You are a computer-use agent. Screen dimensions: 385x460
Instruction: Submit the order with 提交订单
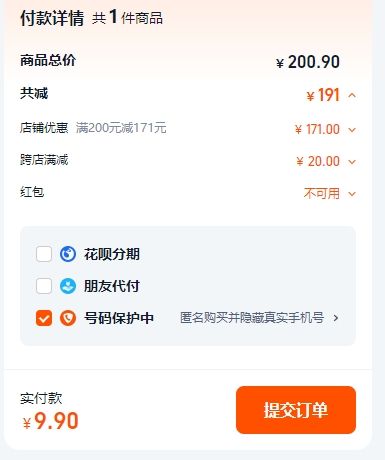tap(296, 410)
